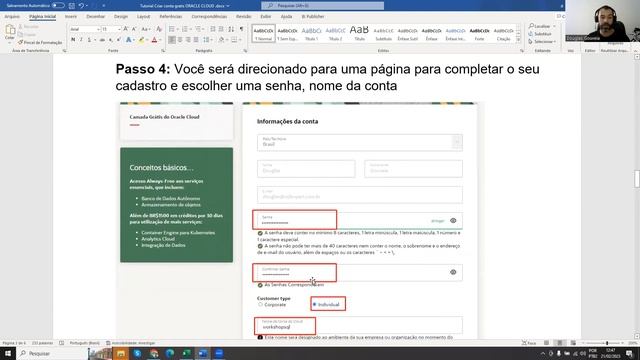Apply the Forte style
Viewport: 640px width, 360px height.
(x=480, y=33)
